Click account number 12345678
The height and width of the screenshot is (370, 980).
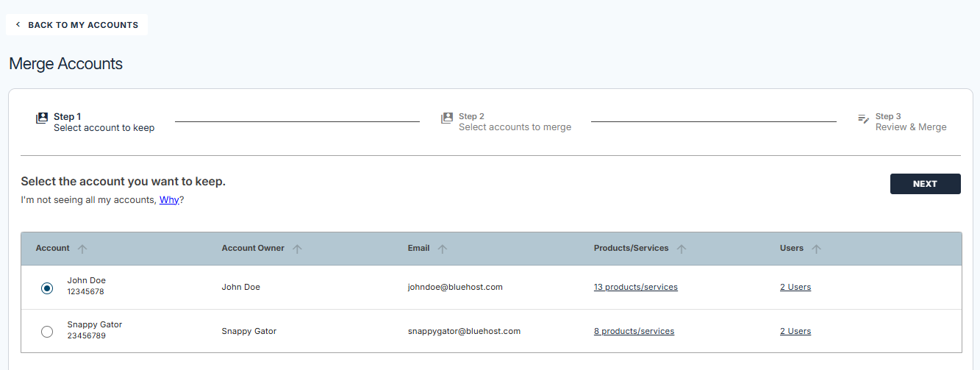point(86,292)
